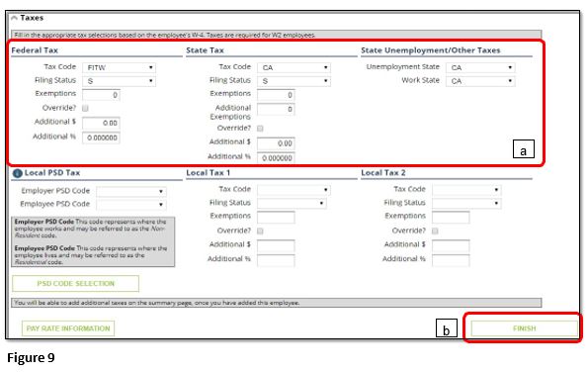Check the Federal Tax Override checkbox

coord(85,109)
